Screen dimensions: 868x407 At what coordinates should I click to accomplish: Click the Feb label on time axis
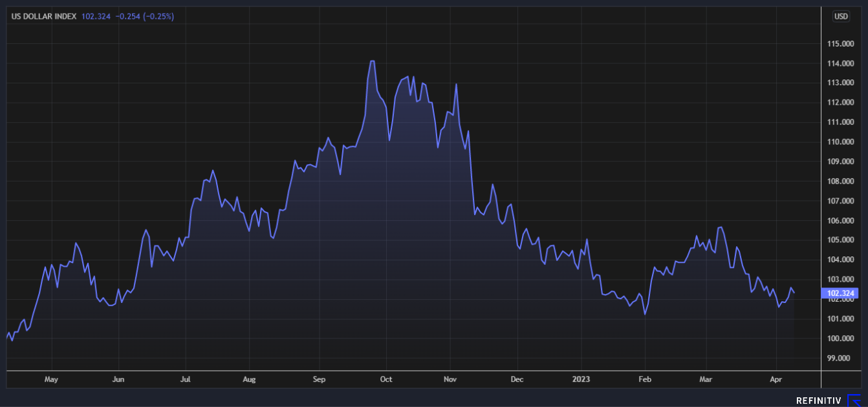point(645,380)
